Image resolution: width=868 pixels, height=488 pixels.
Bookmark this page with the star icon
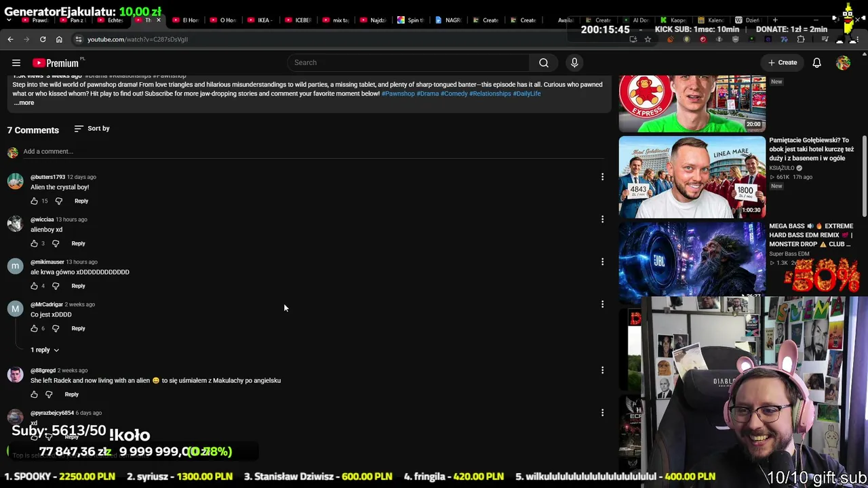(x=648, y=39)
